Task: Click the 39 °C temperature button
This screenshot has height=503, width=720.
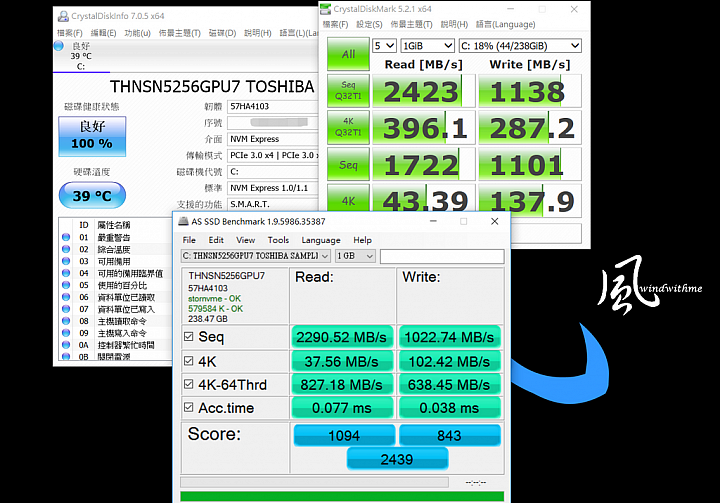Action: tap(92, 195)
